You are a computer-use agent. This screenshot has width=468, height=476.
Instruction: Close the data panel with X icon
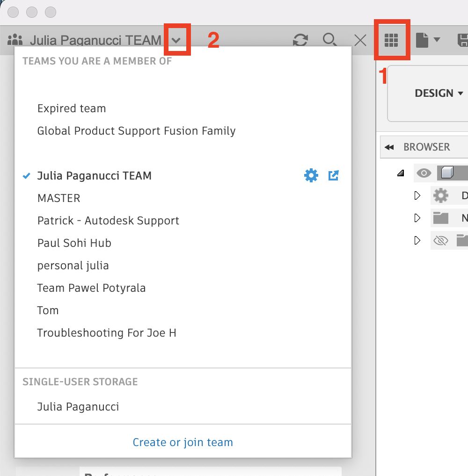(360, 40)
